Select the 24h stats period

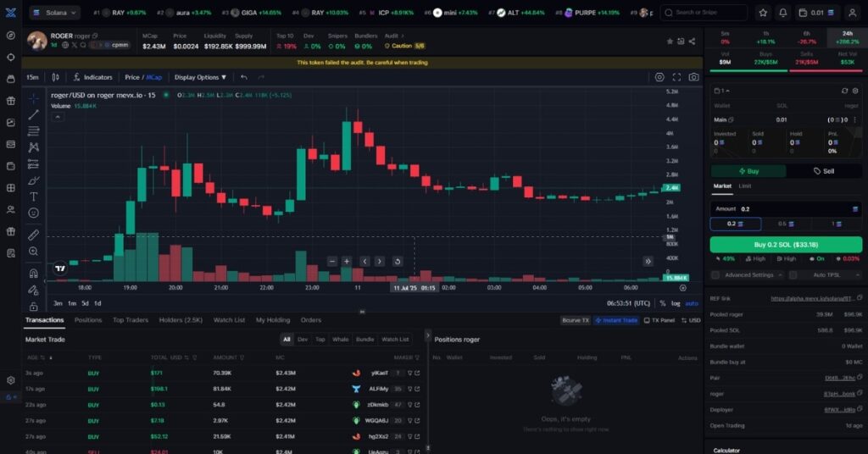[x=847, y=37]
